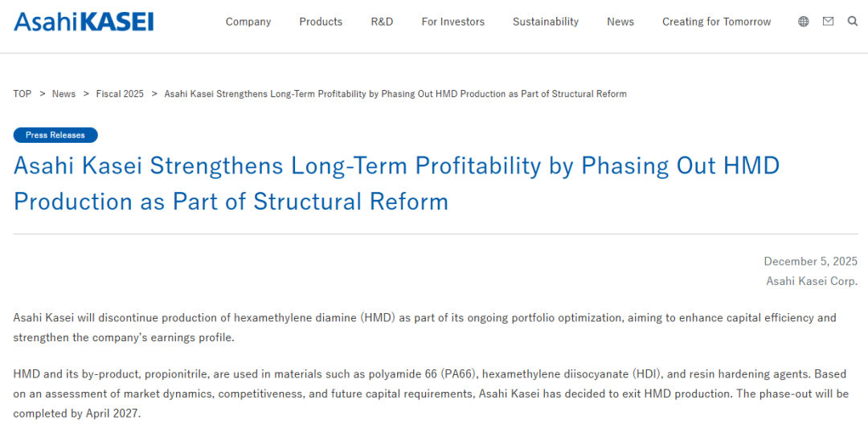Screen dimensions: 868x432
Task: Click the TOP breadcrumb link
Action: (x=23, y=94)
